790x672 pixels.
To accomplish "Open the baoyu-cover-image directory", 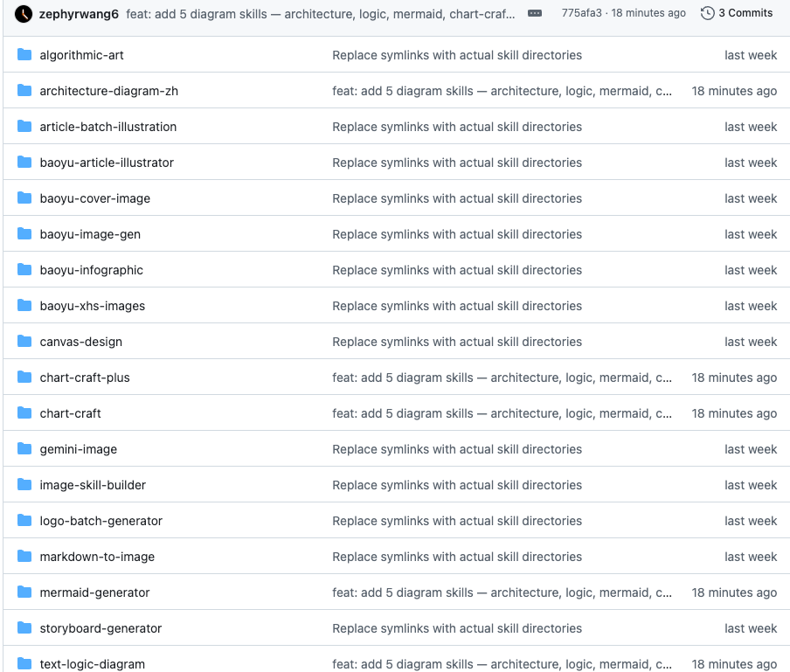I will (94, 198).
